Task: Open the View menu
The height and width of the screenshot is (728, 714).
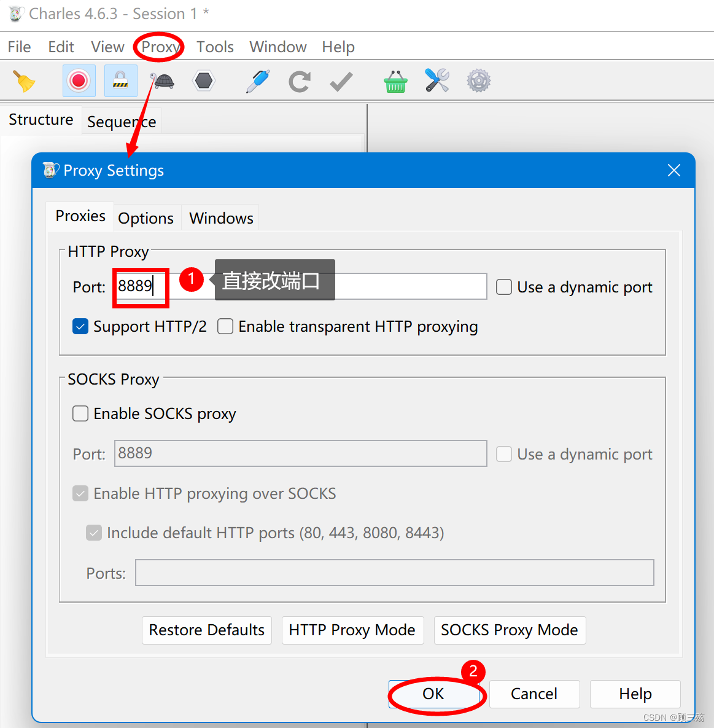Action: (x=107, y=47)
